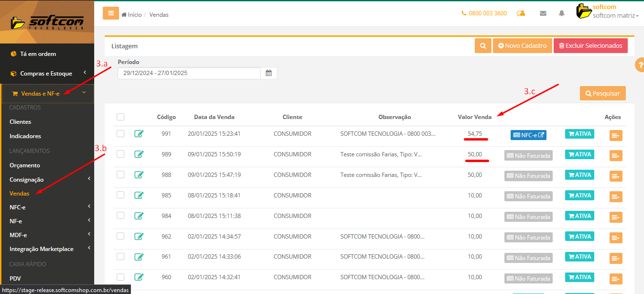Click the NFC-e badge for sale 991

click(x=528, y=135)
